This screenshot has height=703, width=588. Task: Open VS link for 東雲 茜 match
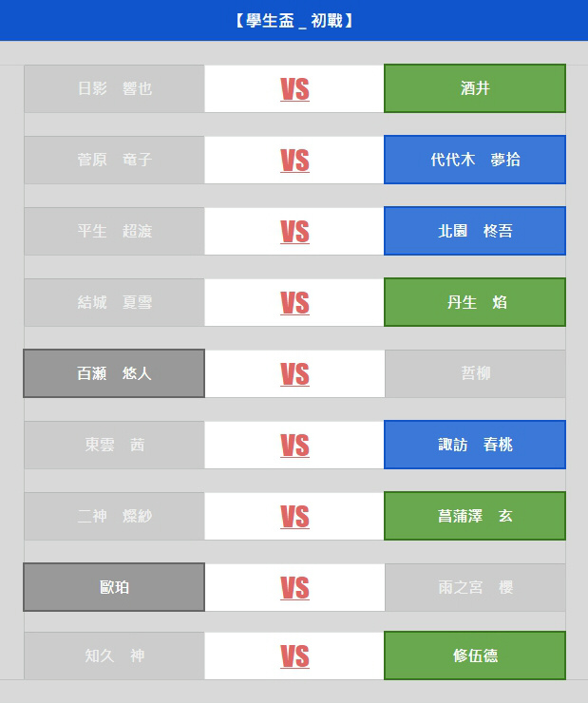pos(294,446)
